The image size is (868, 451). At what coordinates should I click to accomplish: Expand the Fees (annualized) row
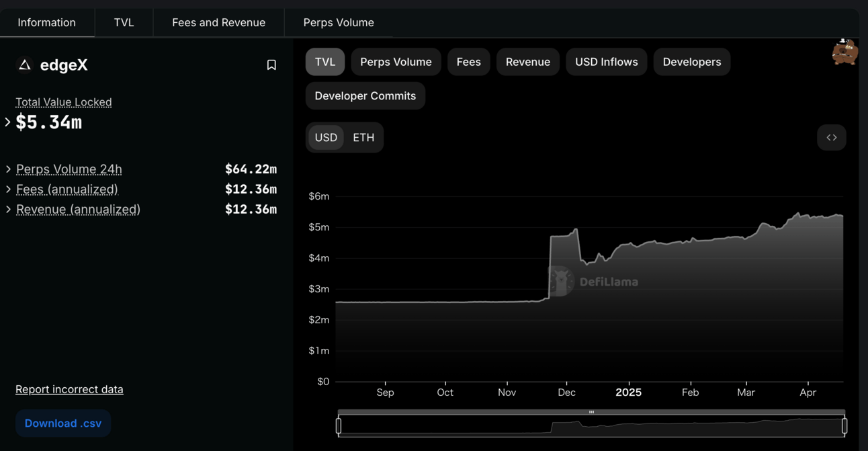point(8,189)
